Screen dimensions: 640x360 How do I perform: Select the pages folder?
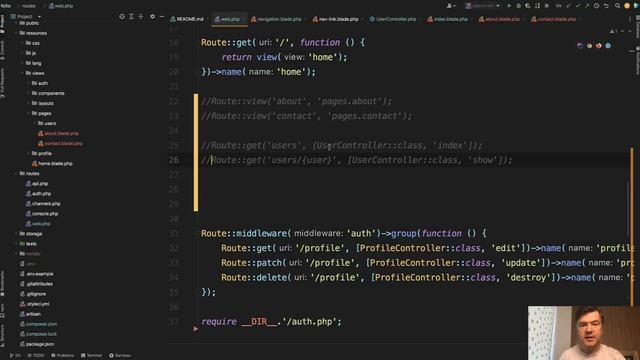tap(41, 113)
